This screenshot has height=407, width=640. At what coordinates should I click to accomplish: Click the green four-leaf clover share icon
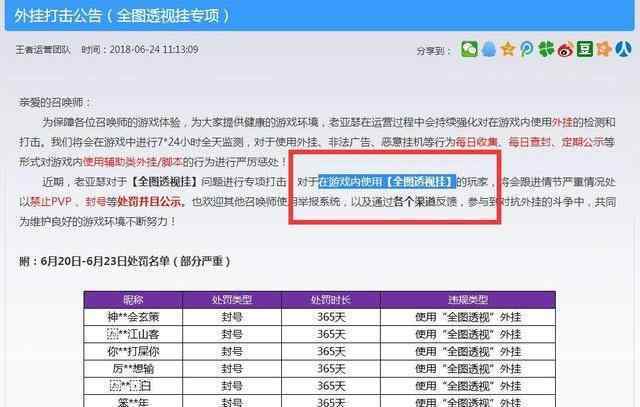coord(545,49)
